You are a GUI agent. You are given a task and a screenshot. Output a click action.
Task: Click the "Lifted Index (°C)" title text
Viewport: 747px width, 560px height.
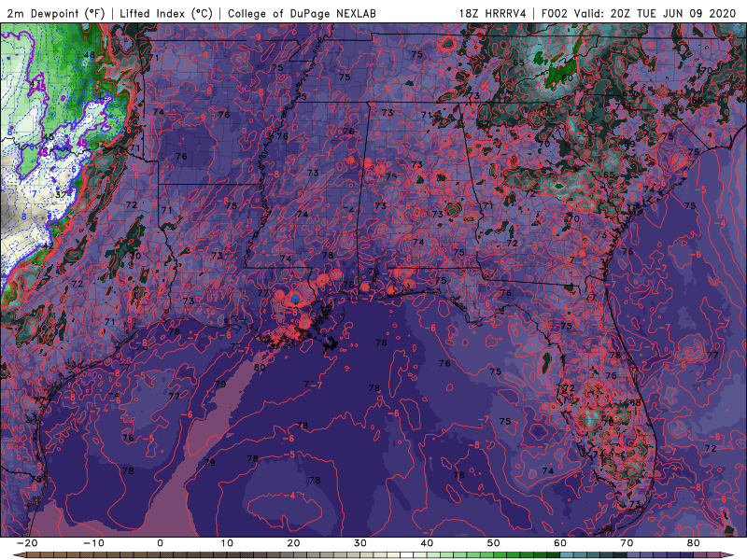pos(166,13)
